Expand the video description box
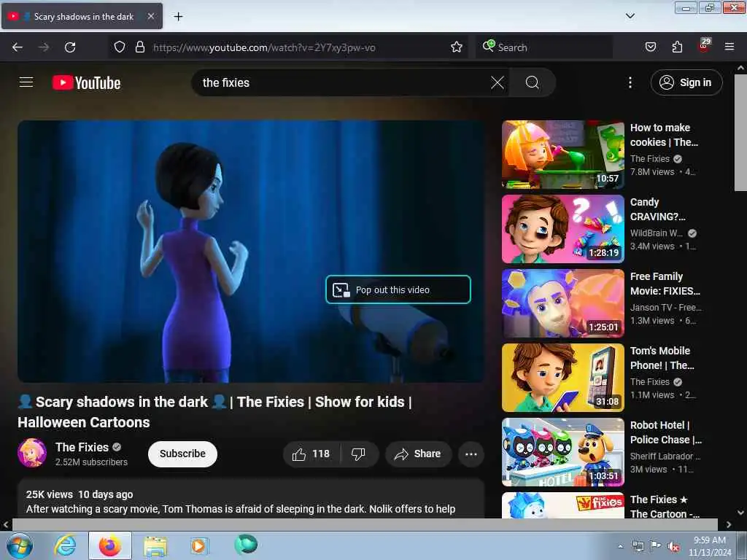The height and width of the screenshot is (560, 747). tap(251, 499)
